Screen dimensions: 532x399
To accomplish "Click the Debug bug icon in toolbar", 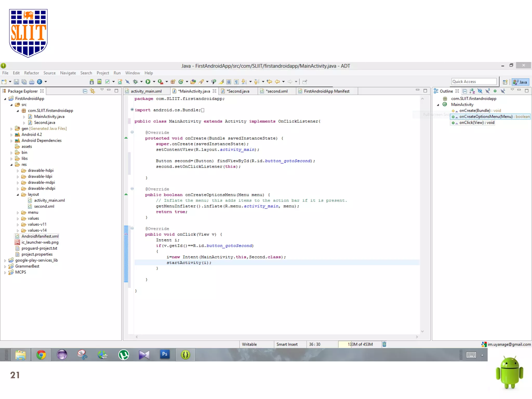I will pos(135,82).
